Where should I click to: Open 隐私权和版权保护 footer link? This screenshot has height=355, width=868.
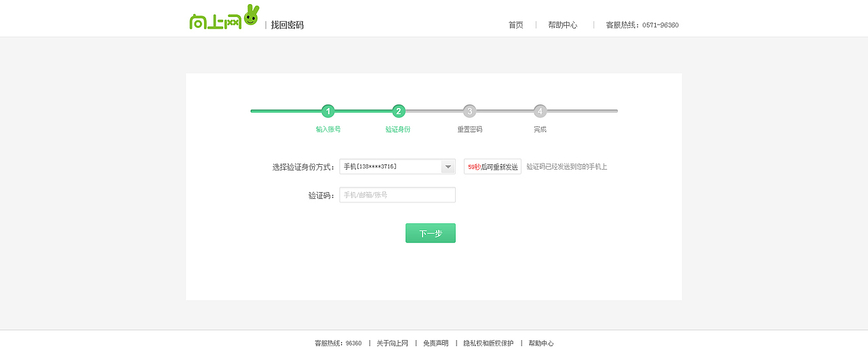coord(488,343)
